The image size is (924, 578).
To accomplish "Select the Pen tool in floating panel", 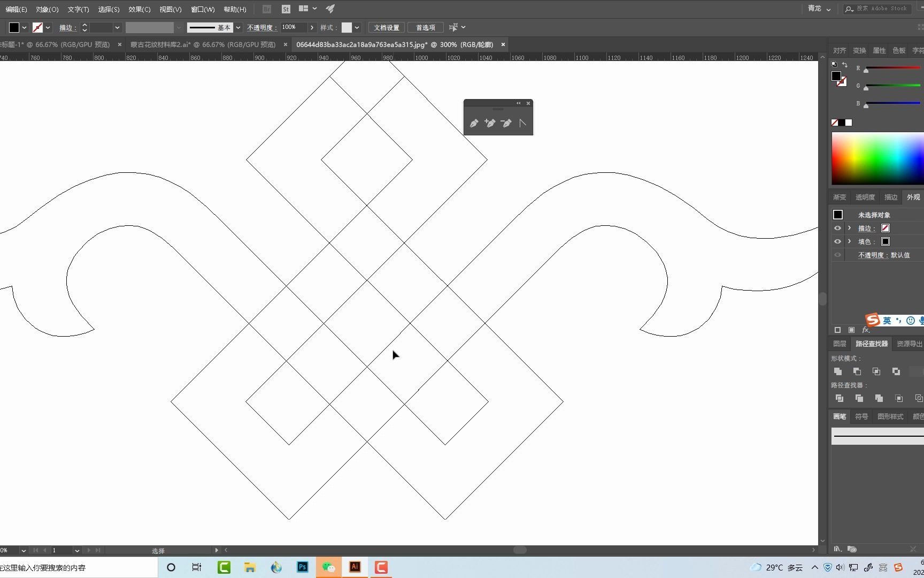I will click(474, 123).
